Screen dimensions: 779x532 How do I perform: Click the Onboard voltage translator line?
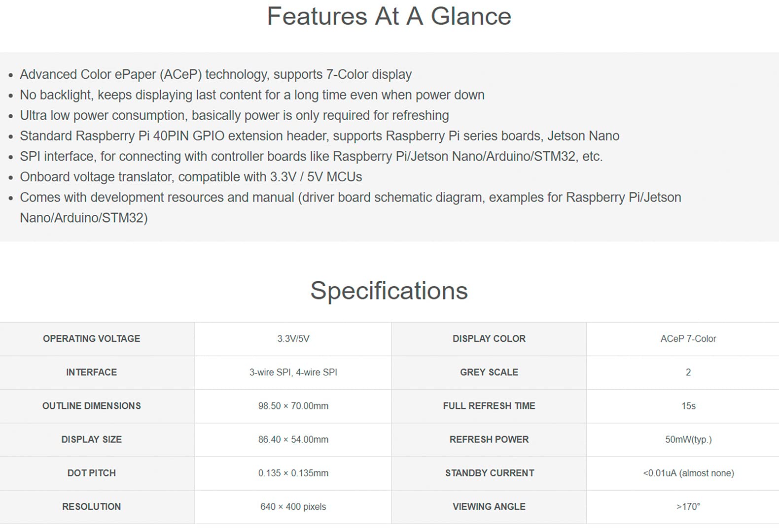(191, 177)
